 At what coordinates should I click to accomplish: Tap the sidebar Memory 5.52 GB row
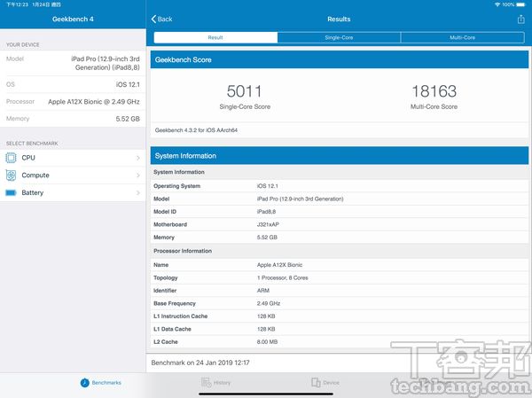pyautogui.click(x=73, y=119)
